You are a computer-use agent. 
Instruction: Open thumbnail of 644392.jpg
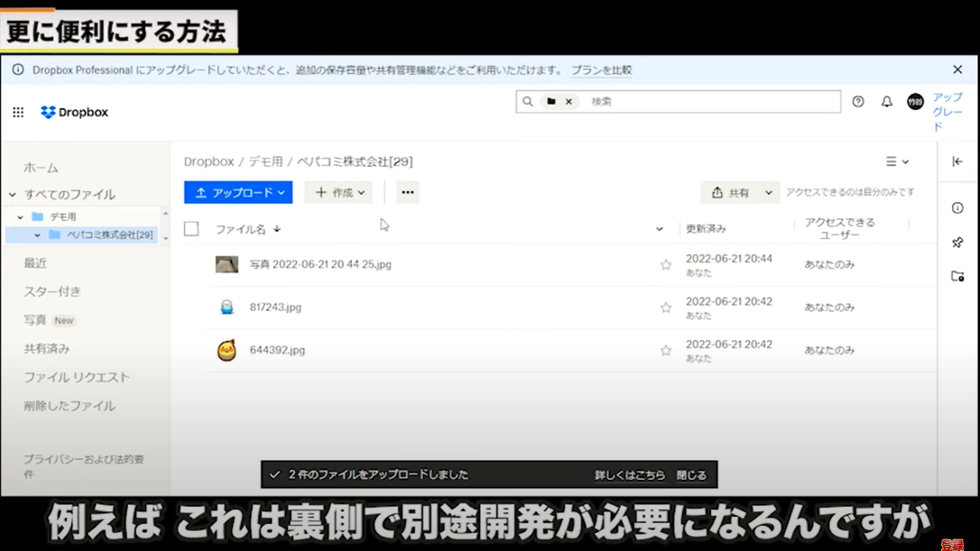click(226, 350)
